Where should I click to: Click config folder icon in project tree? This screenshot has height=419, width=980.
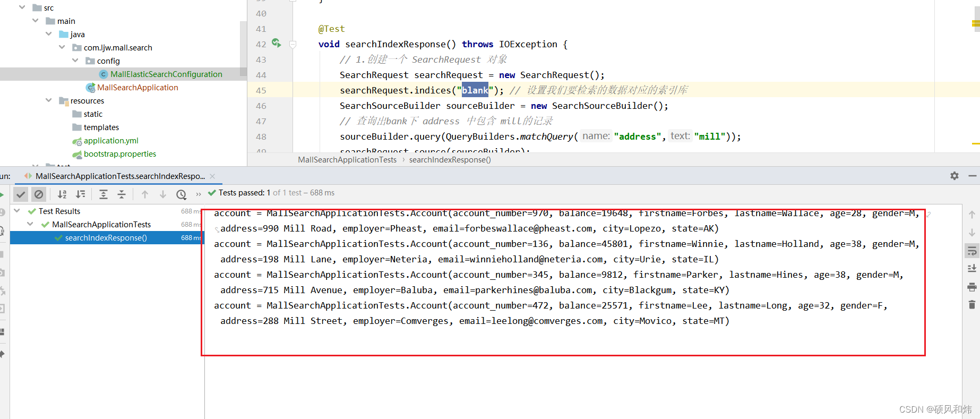[x=90, y=61]
